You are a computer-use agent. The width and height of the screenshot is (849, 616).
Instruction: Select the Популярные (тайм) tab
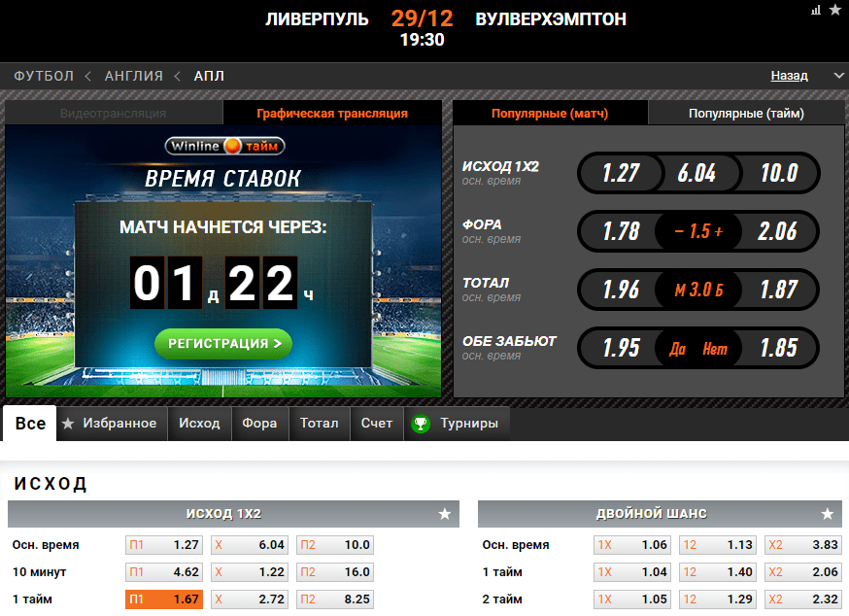coord(746,114)
